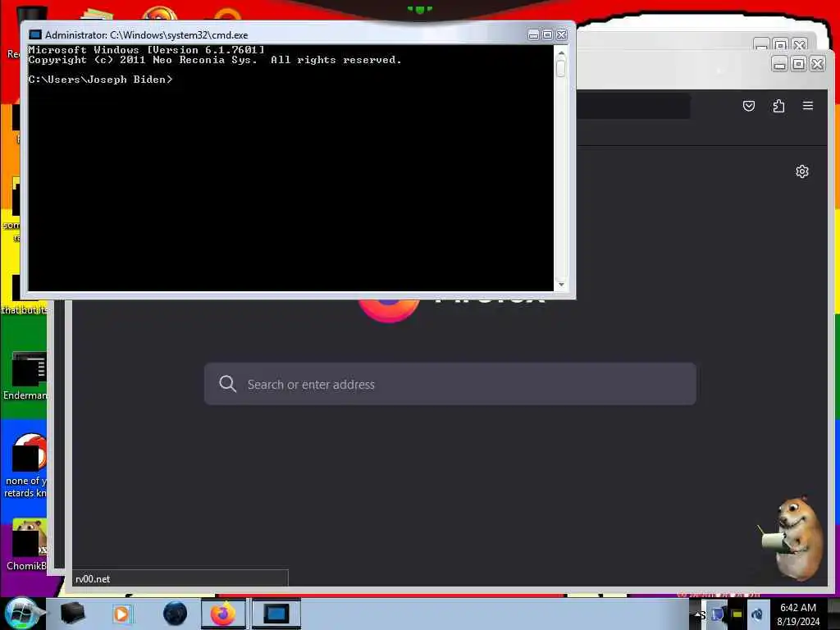Click the Save to Pocket icon

tap(749, 106)
